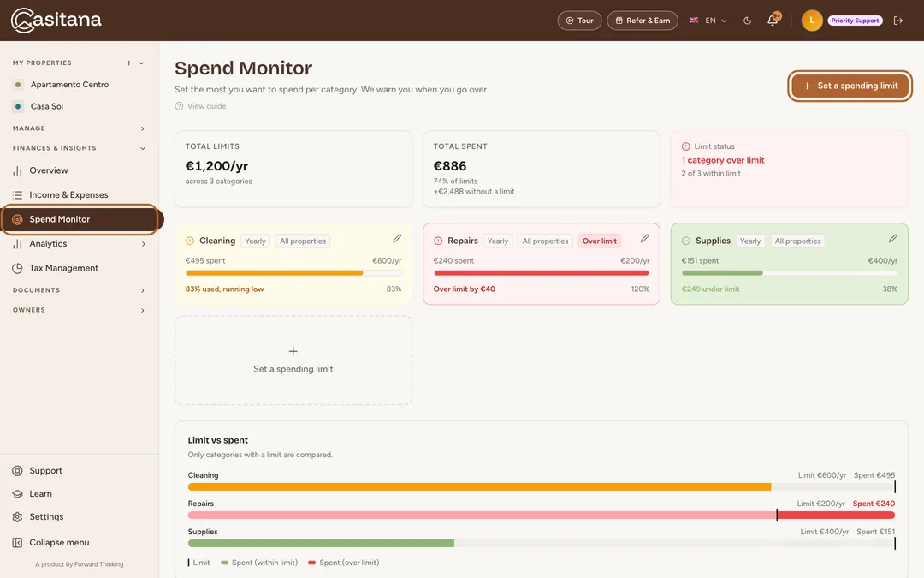Viewport: 924px width, 578px height.
Task: Click plus icon in empty limit card
Action: click(293, 352)
